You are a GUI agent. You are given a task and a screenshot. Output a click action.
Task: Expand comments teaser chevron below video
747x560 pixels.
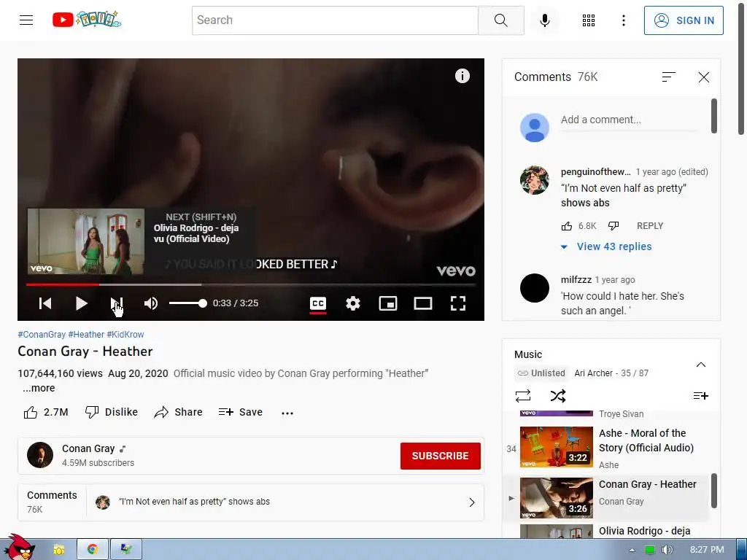472,502
